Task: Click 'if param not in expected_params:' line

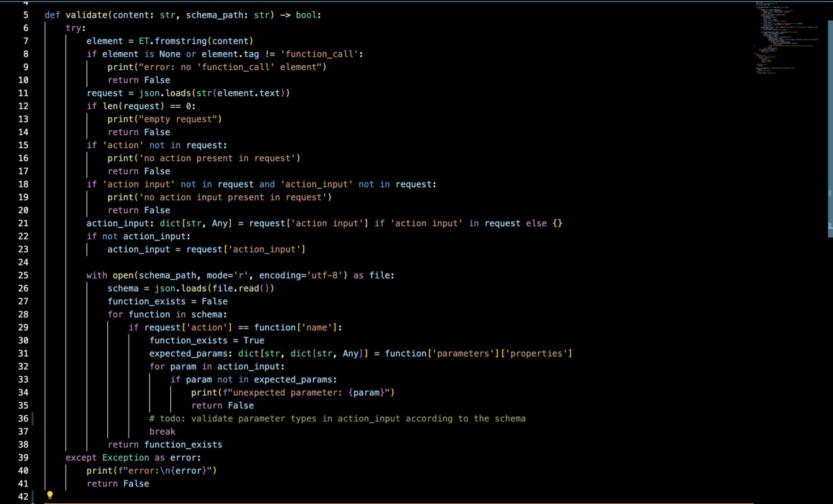Action: (253, 379)
